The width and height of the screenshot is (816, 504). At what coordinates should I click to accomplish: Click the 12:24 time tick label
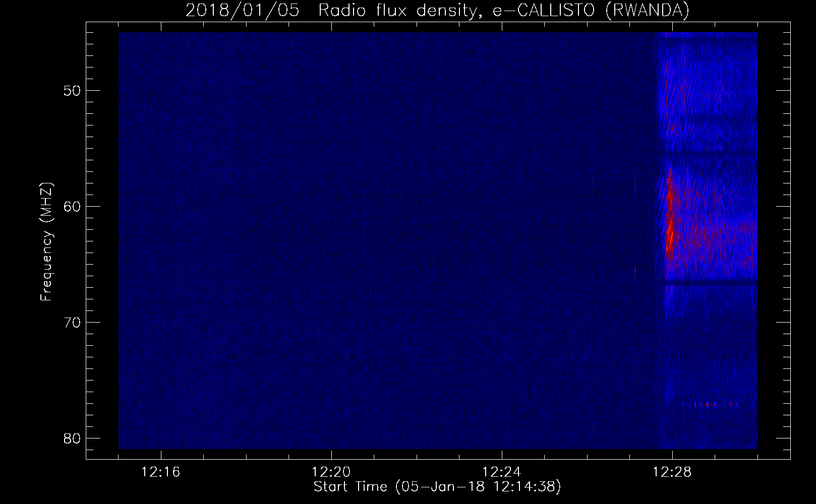[502, 472]
